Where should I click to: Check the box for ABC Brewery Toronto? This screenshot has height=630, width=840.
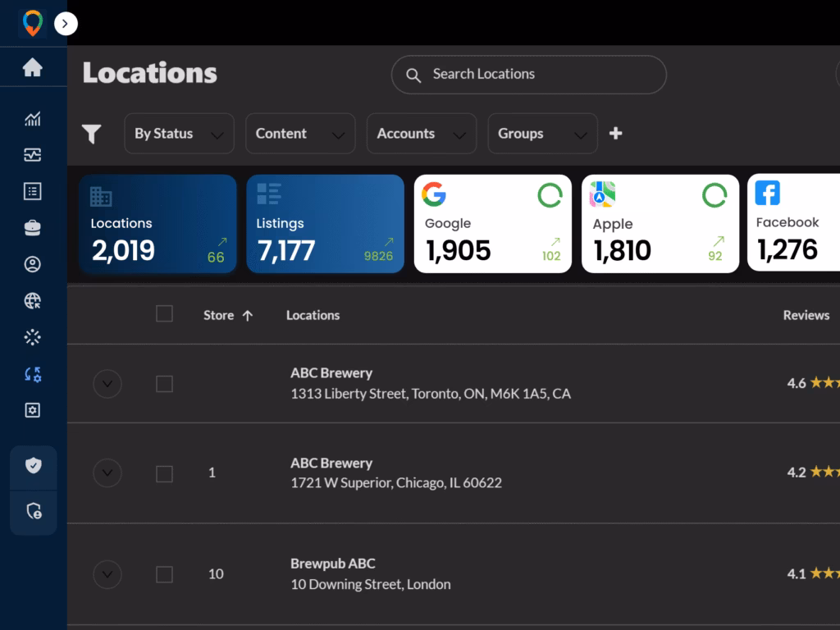point(164,384)
